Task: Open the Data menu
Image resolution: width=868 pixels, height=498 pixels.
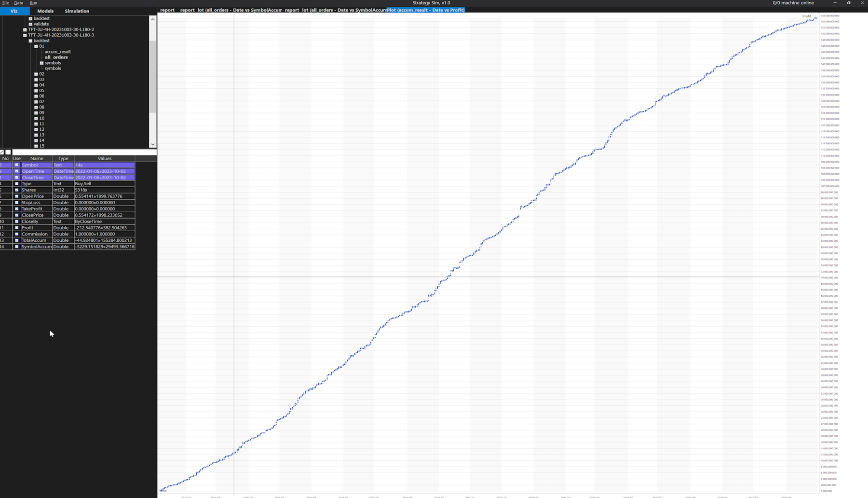Action: [18, 3]
